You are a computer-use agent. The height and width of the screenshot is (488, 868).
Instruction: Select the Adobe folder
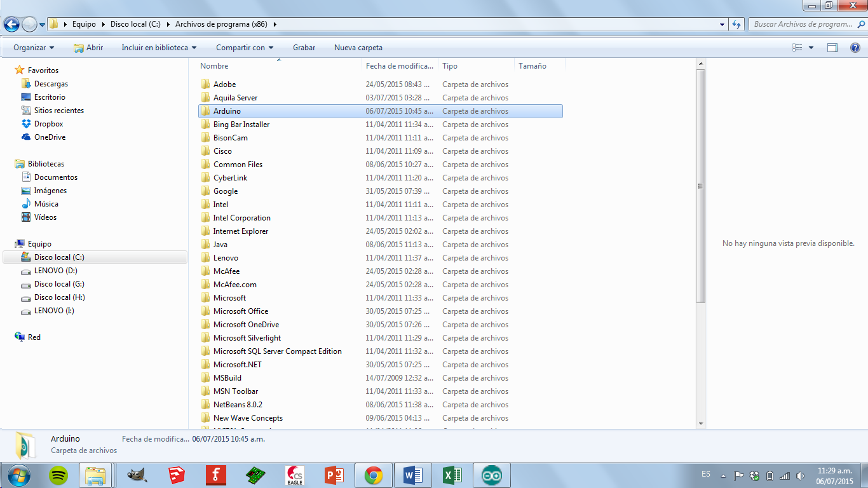tap(224, 85)
